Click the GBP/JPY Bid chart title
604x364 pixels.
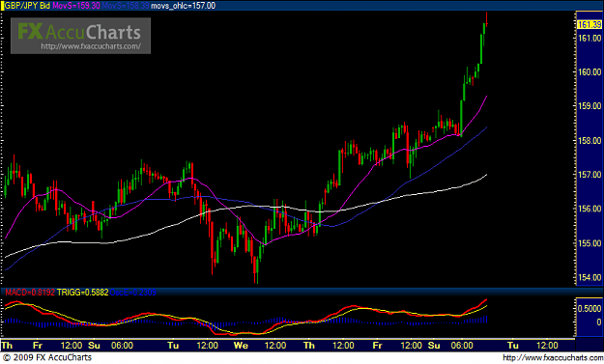[x=27, y=6]
